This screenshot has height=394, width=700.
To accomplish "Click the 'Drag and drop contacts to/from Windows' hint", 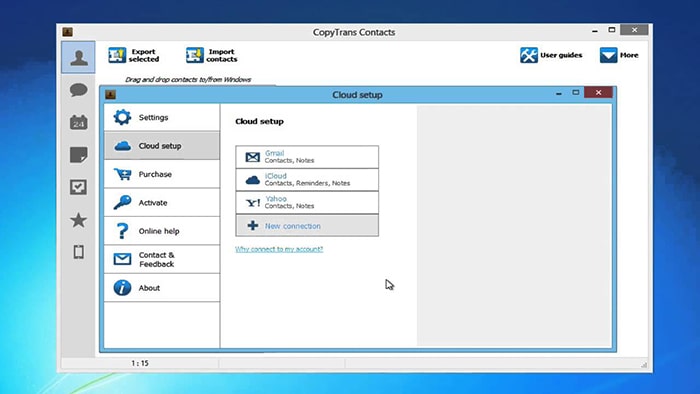I will [188, 79].
